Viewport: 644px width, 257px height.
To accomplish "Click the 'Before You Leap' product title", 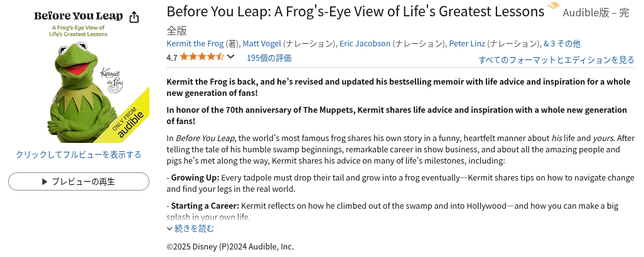I will (355, 12).
